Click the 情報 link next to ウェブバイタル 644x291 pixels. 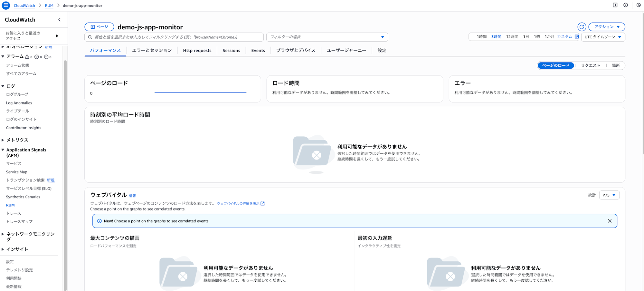[x=132, y=196]
